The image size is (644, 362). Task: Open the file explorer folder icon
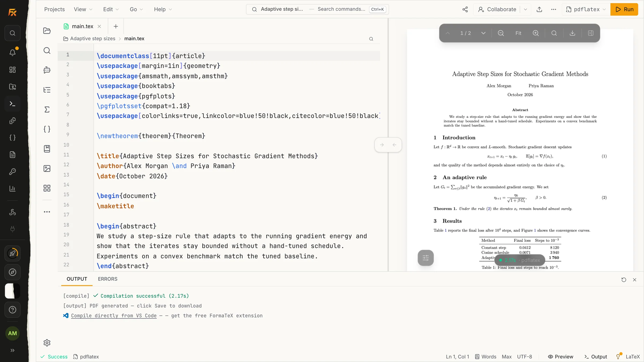(x=47, y=31)
